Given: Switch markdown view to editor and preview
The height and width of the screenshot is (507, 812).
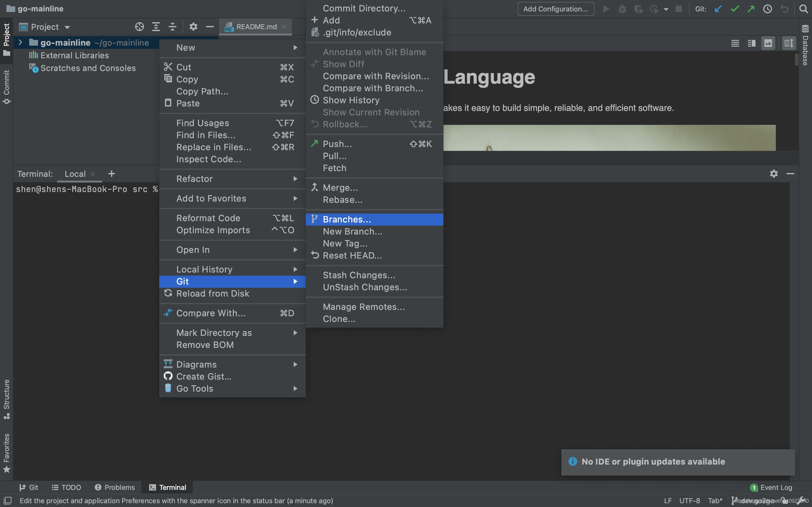Looking at the screenshot, I should click(752, 43).
